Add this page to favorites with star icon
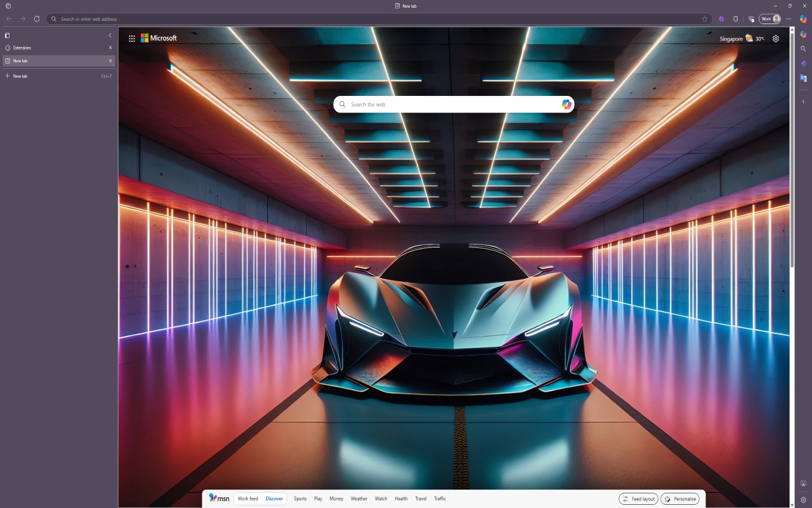This screenshot has width=812, height=508. pos(705,19)
